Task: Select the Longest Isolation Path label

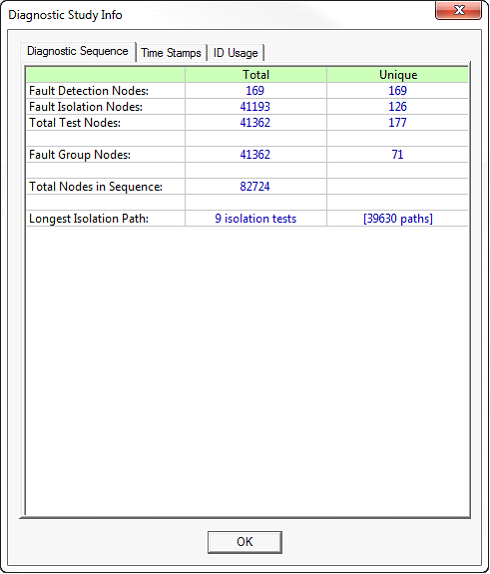Action: tap(89, 219)
